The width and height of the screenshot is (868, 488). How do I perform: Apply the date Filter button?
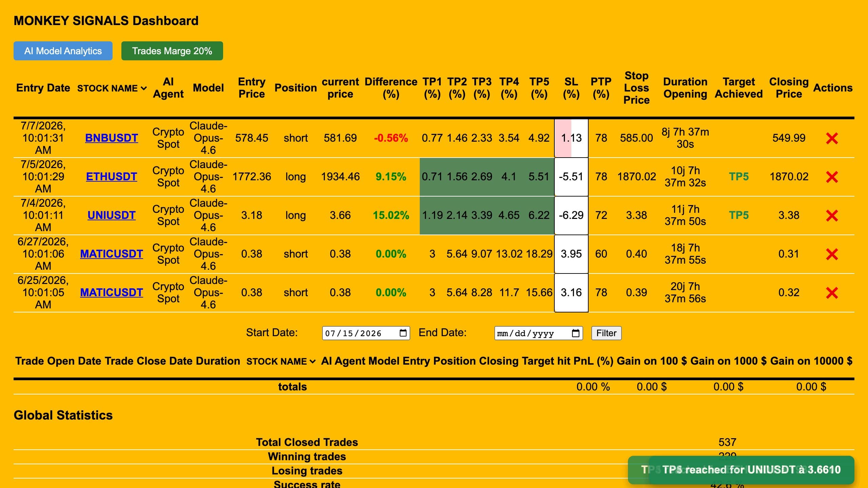click(x=606, y=333)
